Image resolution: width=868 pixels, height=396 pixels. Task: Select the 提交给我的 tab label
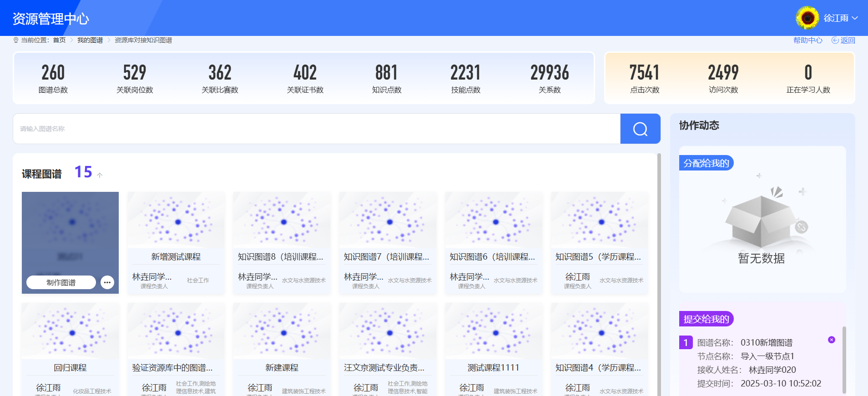click(x=706, y=319)
